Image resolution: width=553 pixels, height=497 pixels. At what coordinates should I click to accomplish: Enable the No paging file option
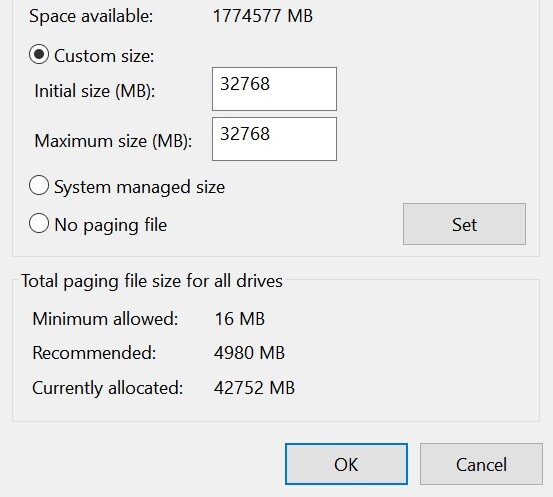[39, 223]
